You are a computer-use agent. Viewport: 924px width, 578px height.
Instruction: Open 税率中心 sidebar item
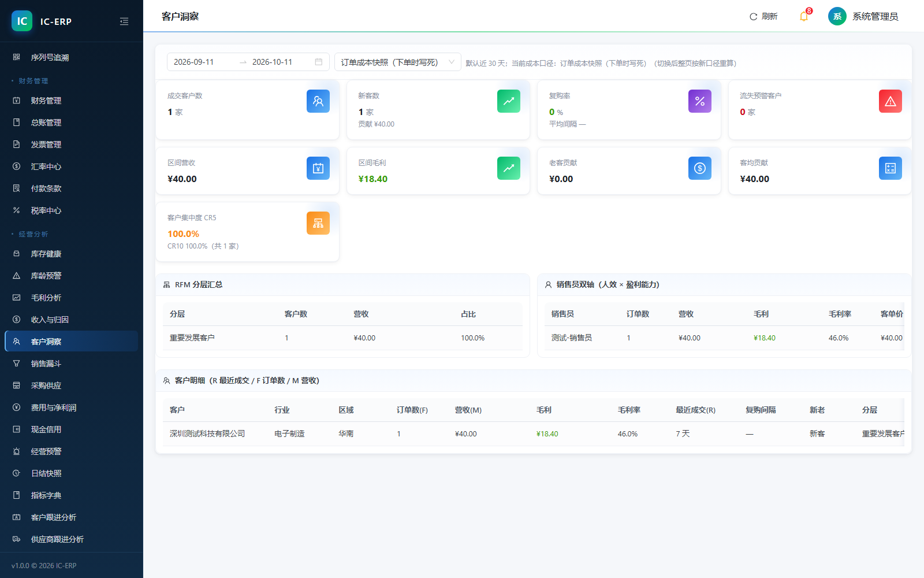(72, 210)
